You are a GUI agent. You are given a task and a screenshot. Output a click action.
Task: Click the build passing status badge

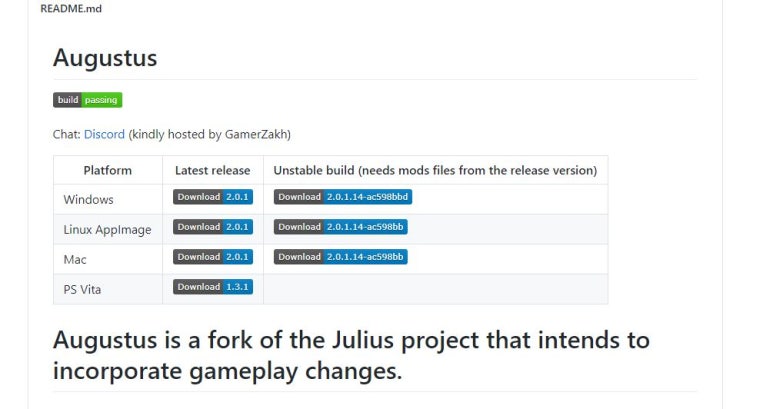pos(87,100)
